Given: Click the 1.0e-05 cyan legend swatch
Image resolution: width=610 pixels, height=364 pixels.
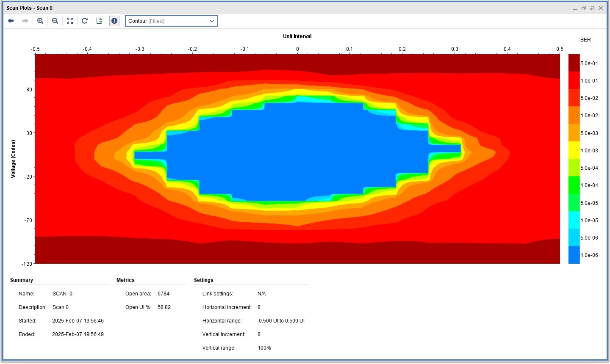Looking at the screenshot, I should pyautogui.click(x=574, y=220).
